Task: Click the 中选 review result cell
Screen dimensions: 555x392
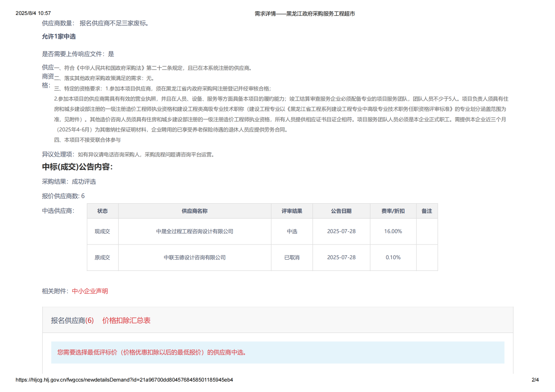Action: click(292, 231)
